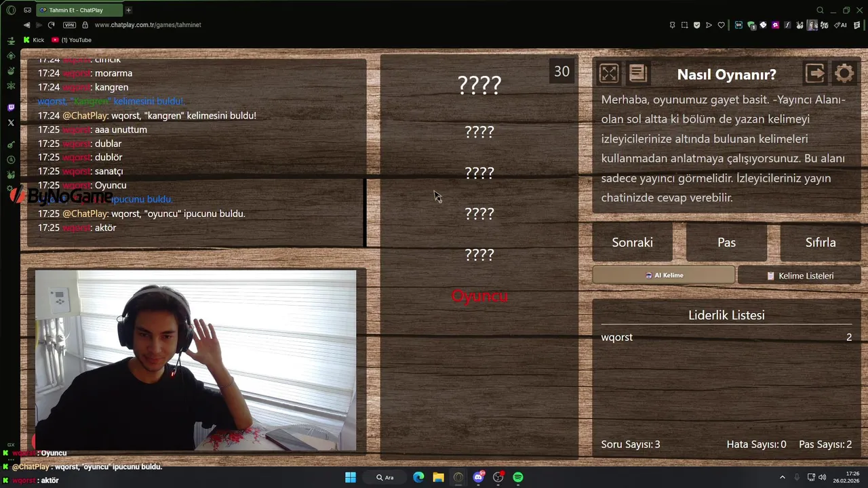
Task: Click the Twitch icon in browser sidebar
Action: tap(11, 108)
